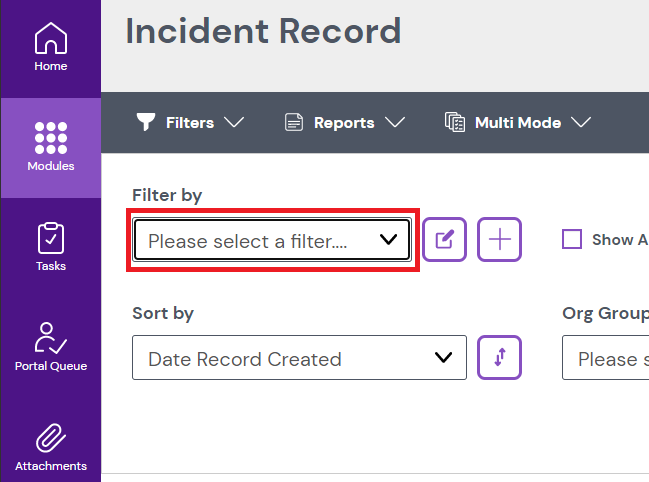Toggle sort direction arrows icon
Image resolution: width=649 pixels, height=482 pixels.
(x=500, y=358)
